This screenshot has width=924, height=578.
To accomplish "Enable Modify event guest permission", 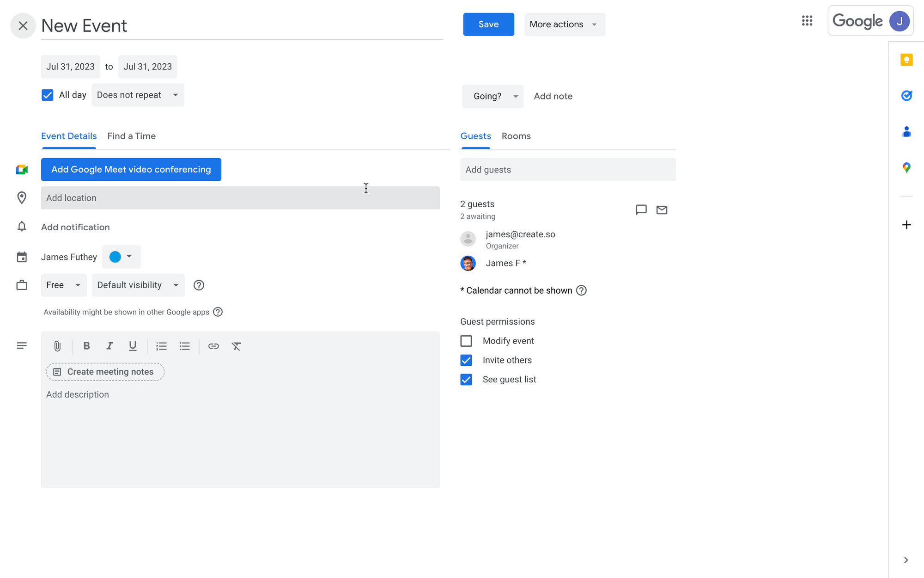I will click(466, 341).
